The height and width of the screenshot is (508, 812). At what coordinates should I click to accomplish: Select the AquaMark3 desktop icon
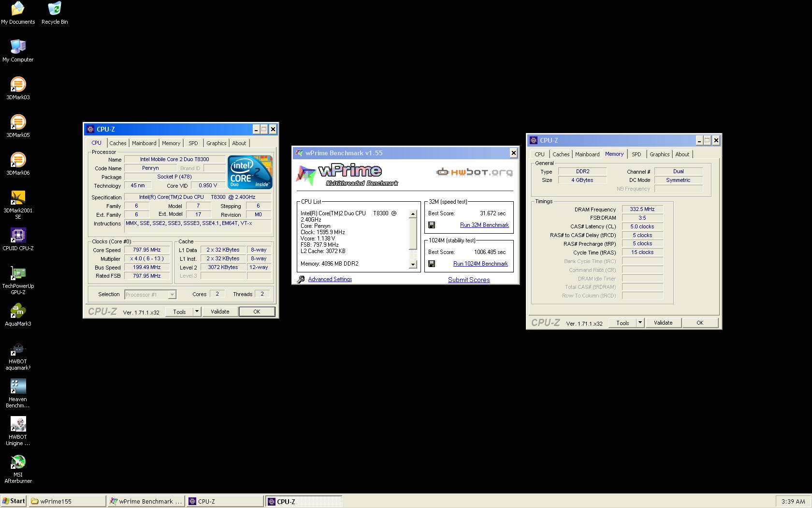(18, 314)
